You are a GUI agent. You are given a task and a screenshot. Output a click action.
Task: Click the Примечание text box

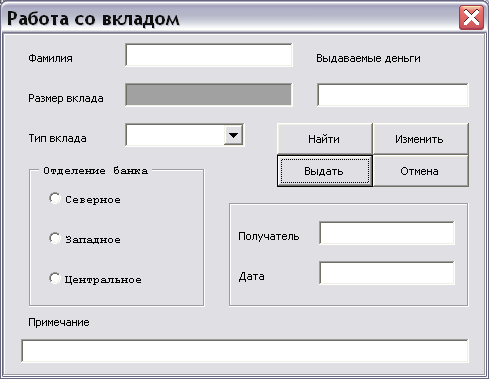point(245,351)
